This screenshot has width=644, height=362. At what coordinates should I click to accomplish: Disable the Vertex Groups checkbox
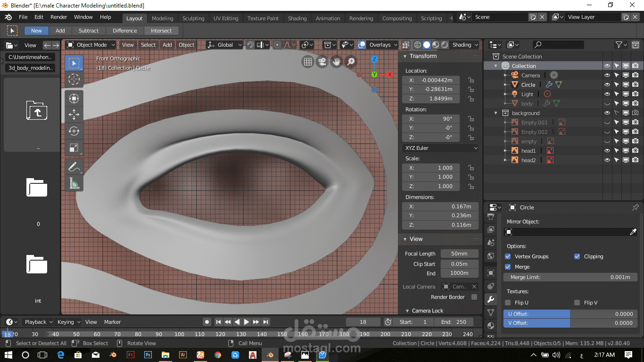(508, 256)
